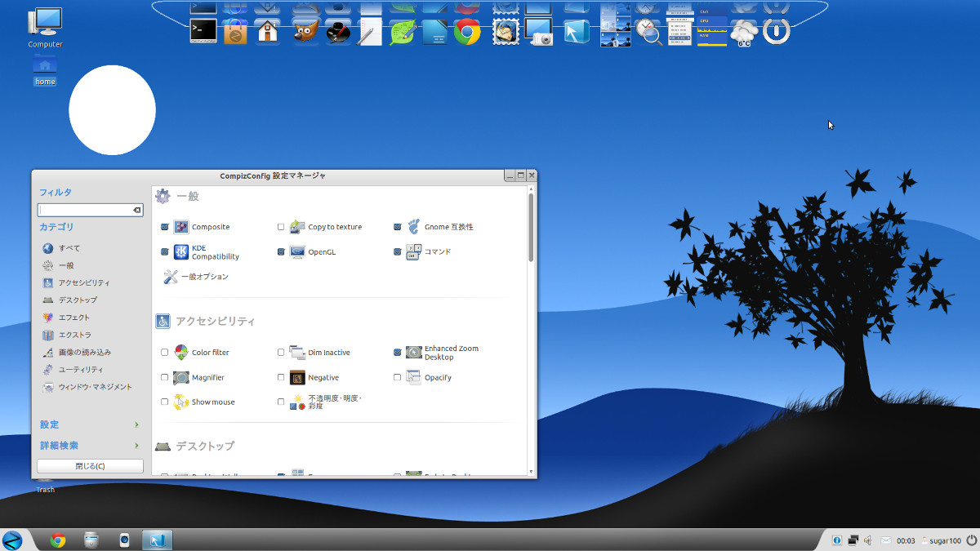Image resolution: width=980 pixels, height=551 pixels.
Task: Click the 閉じる(C) button
Action: pyautogui.click(x=90, y=466)
